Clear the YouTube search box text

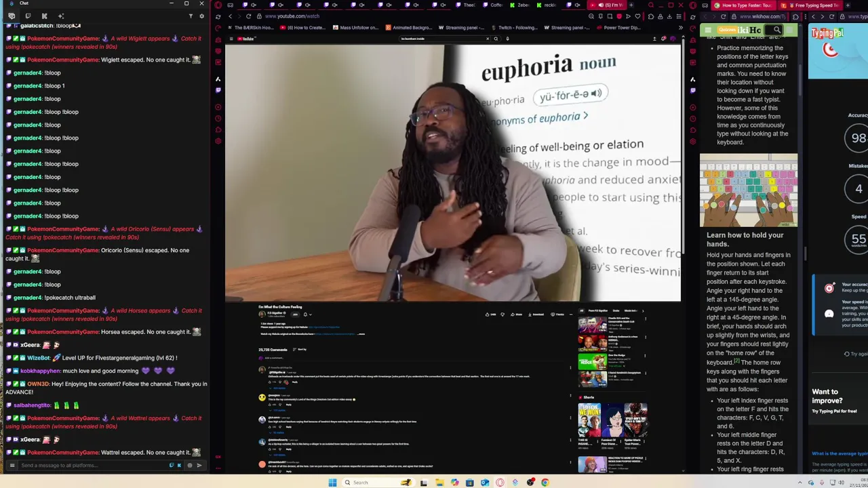487,39
